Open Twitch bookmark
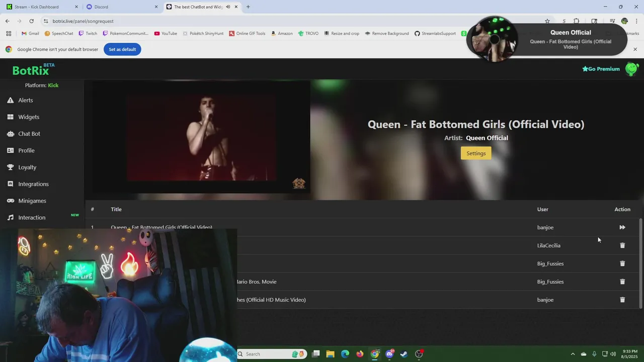644x362 pixels. coord(88,34)
